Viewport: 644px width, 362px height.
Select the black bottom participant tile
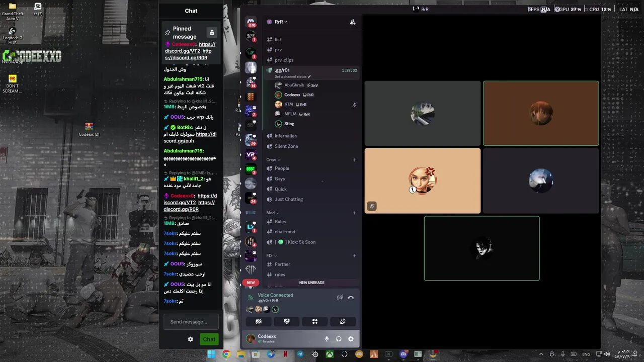pos(481,248)
